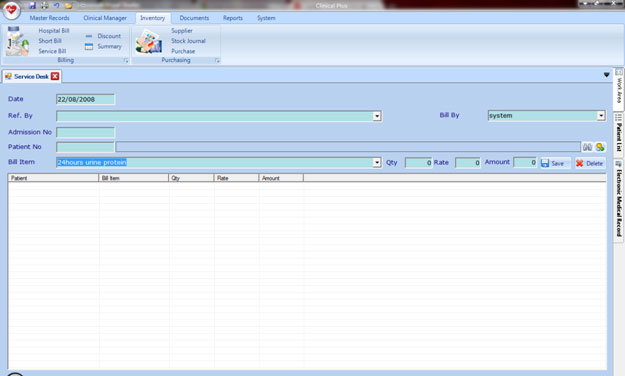Click the Amount input field

[525, 162]
